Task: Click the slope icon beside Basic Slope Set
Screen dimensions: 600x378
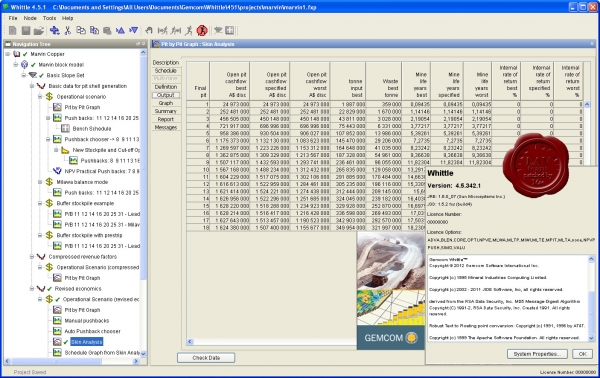Action: pos(33,75)
